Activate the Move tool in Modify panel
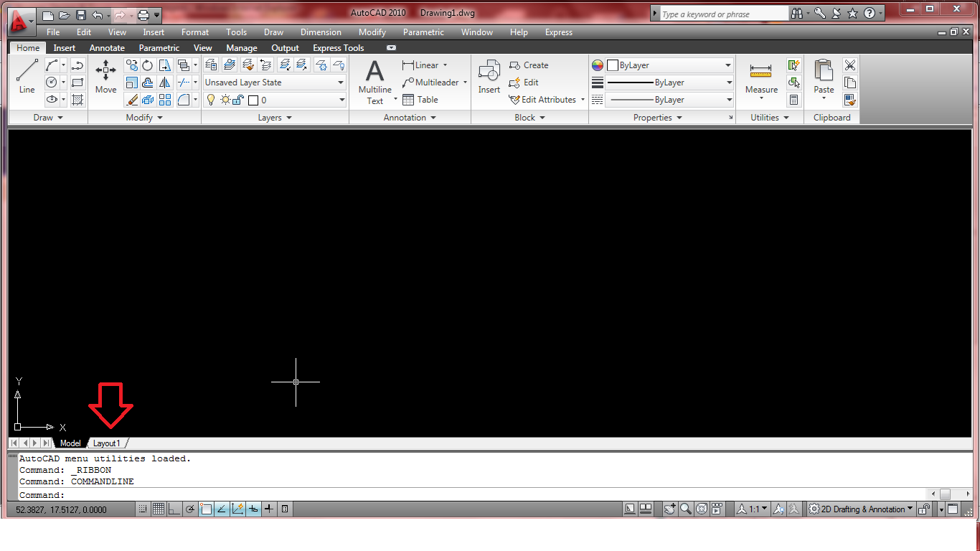Screen dimensions: 980x551 (x=105, y=72)
